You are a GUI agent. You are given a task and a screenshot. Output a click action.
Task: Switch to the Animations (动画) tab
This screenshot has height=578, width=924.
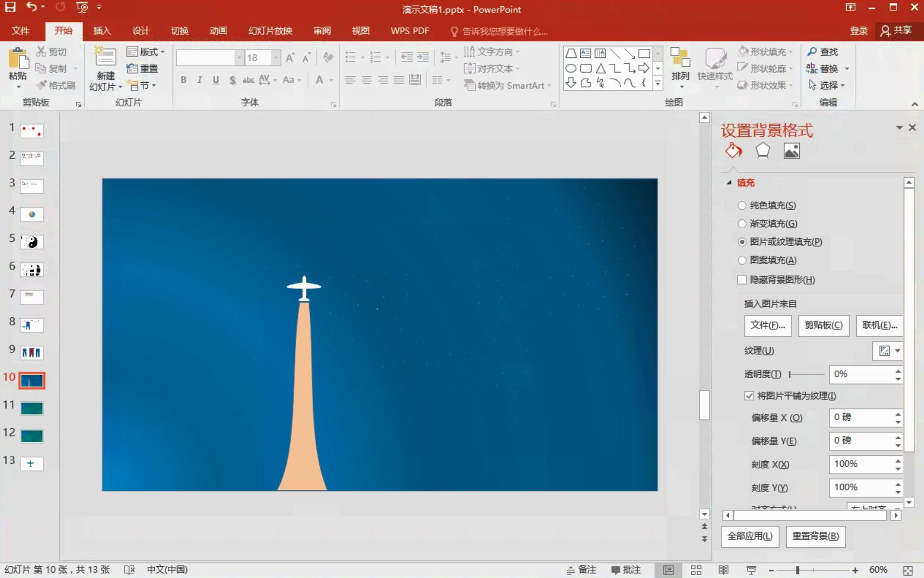[218, 31]
